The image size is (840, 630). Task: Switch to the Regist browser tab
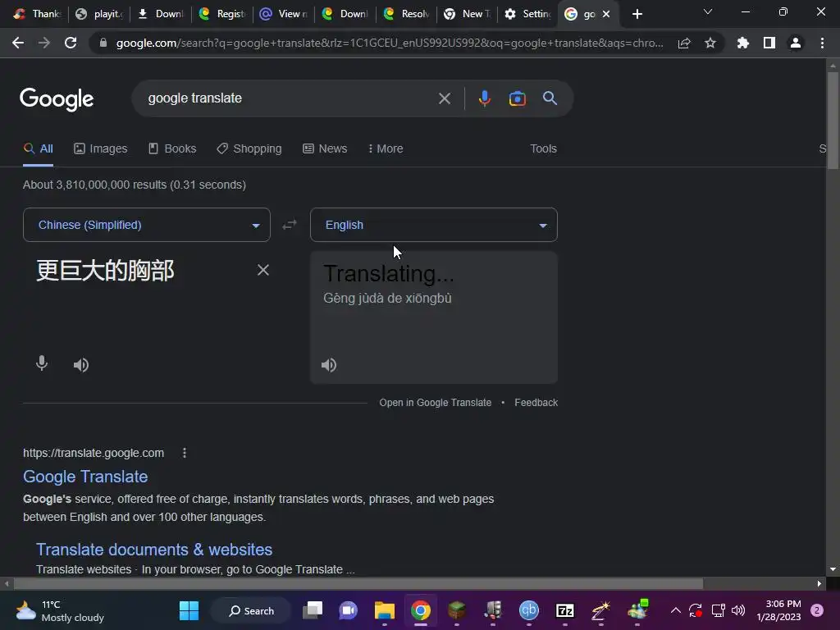222,14
